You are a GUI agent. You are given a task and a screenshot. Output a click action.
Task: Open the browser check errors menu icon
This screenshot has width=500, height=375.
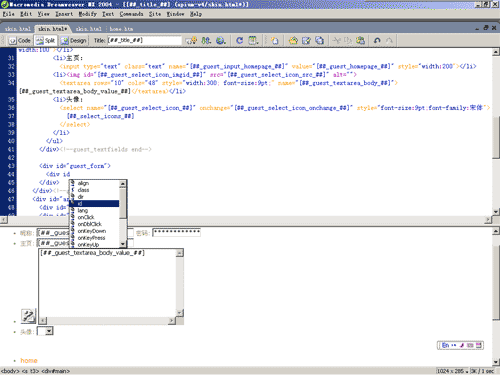click(191, 41)
